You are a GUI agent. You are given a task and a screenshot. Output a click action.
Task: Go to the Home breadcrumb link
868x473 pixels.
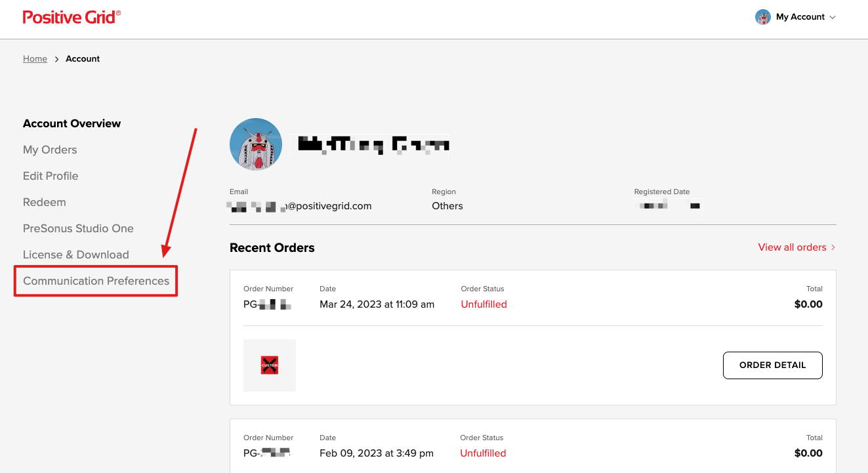click(35, 58)
